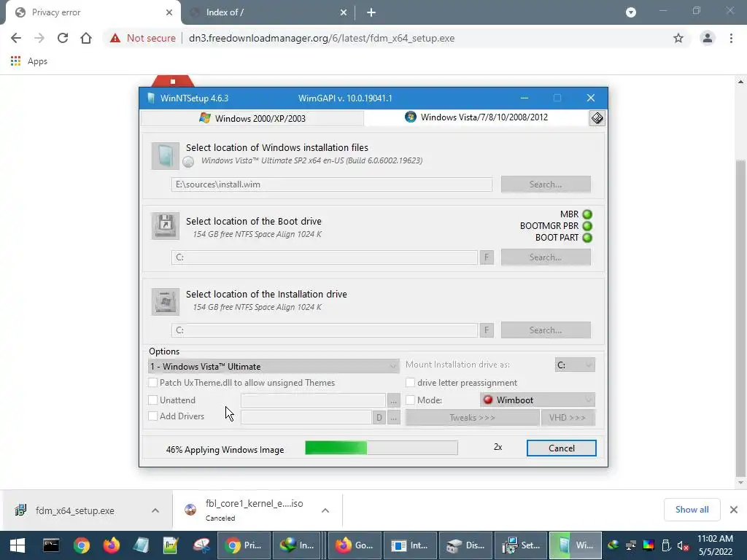Tick the Mode checkbox
The image size is (747, 560).
coord(410,400)
